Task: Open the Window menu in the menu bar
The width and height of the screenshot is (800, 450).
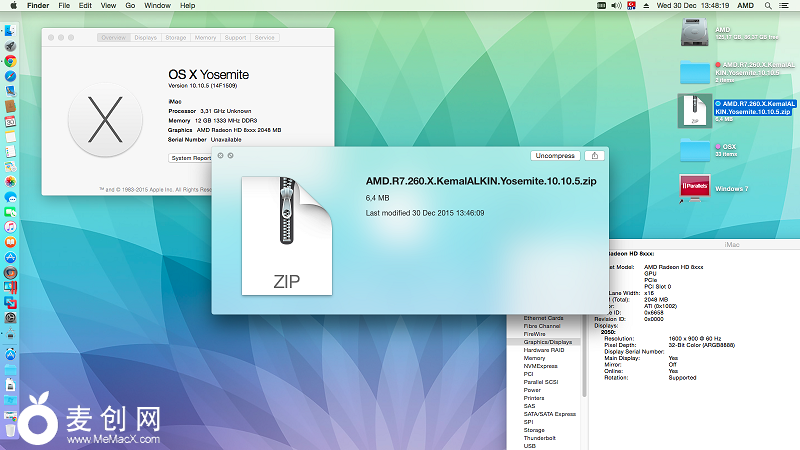Action: [x=157, y=6]
